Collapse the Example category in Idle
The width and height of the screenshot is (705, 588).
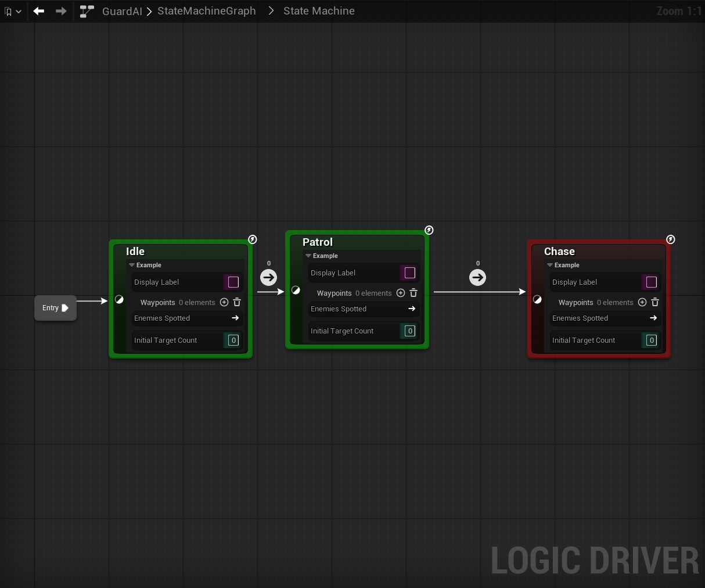(x=132, y=265)
